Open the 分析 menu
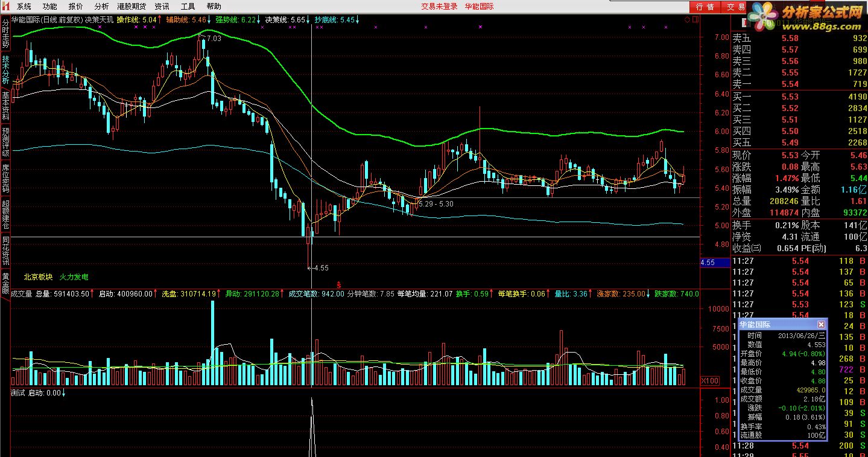Viewport: 868px width, 457px height. [x=101, y=7]
